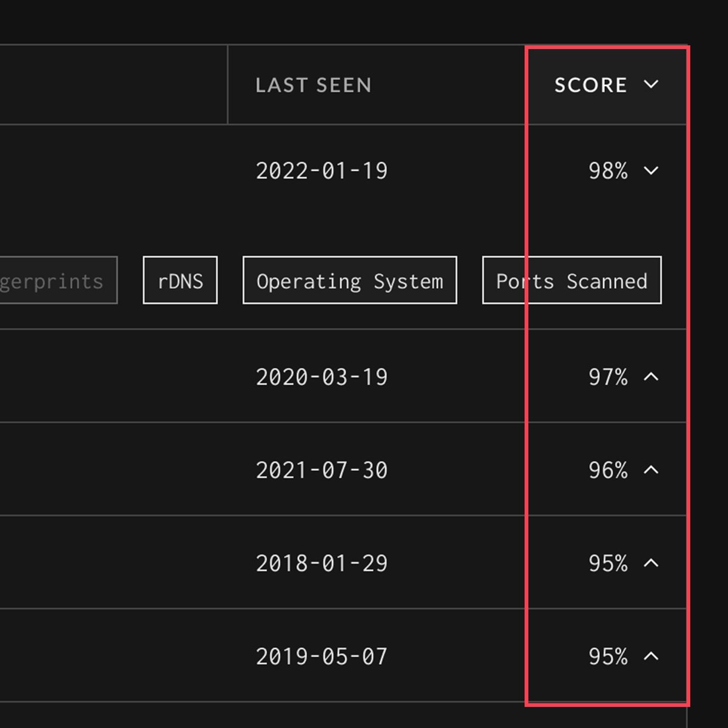This screenshot has width=728, height=728.
Task: Click the sort chevron beside SCORE header
Action: (651, 84)
